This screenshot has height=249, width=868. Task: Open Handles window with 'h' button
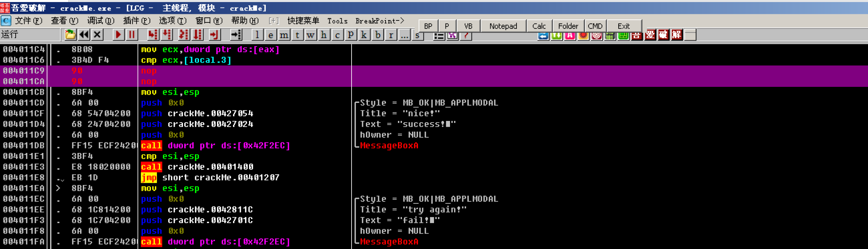(324, 34)
